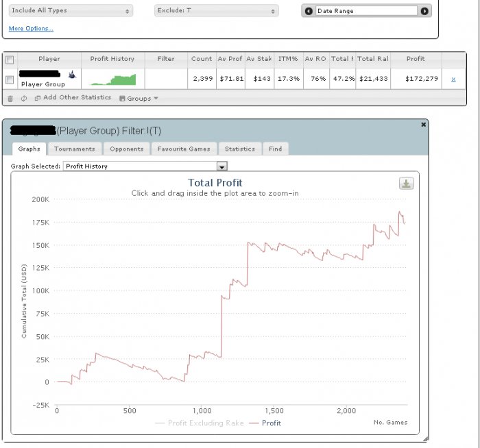Close the Player Group graph panel

click(x=423, y=125)
